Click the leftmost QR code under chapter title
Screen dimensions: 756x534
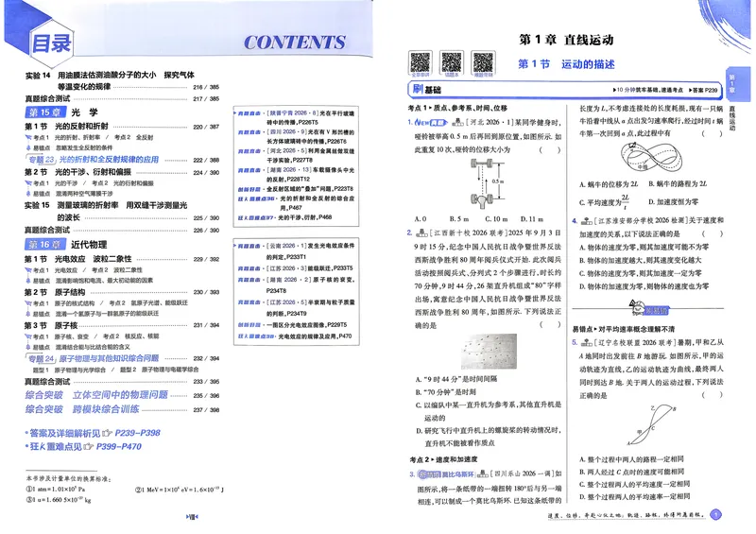click(x=420, y=62)
